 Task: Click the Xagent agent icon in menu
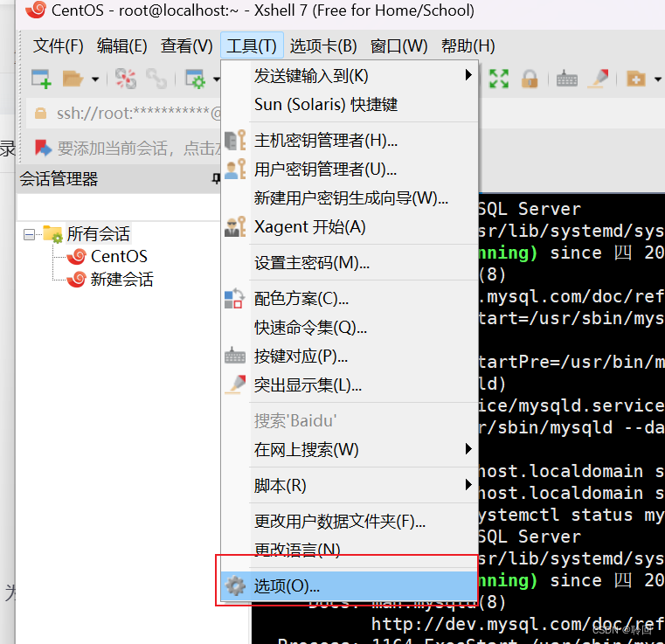pos(235,226)
